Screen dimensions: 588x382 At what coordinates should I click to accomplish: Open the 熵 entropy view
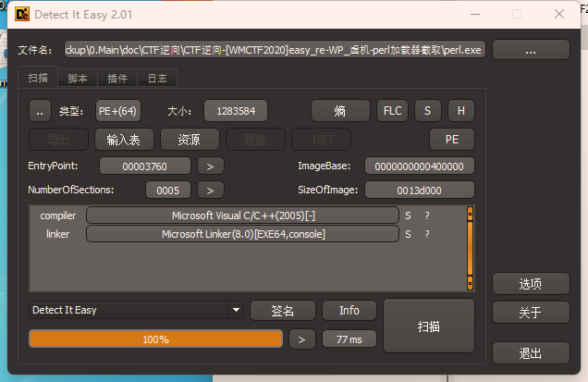340,111
